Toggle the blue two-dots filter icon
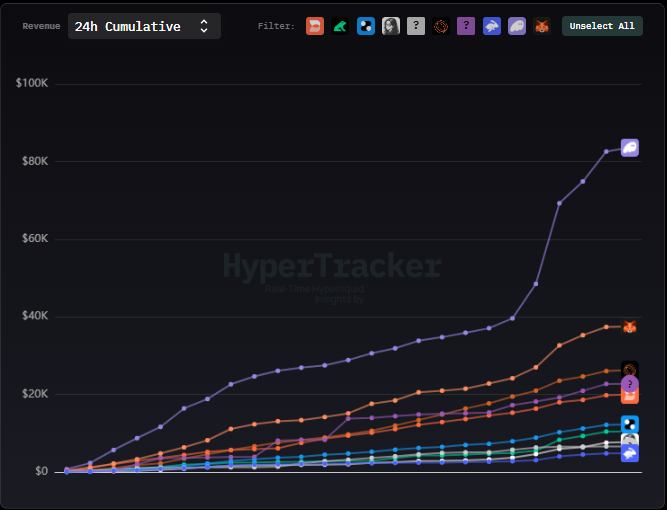 point(365,26)
